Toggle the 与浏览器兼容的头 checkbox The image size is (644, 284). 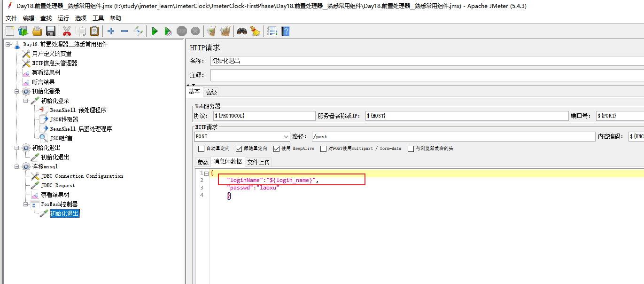tap(411, 149)
